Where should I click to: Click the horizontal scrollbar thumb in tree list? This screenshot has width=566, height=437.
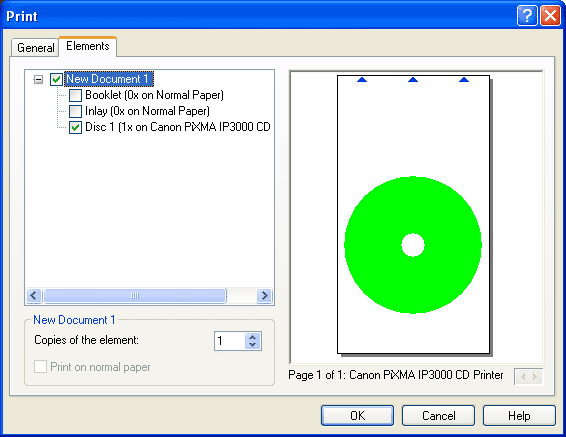[x=135, y=296]
